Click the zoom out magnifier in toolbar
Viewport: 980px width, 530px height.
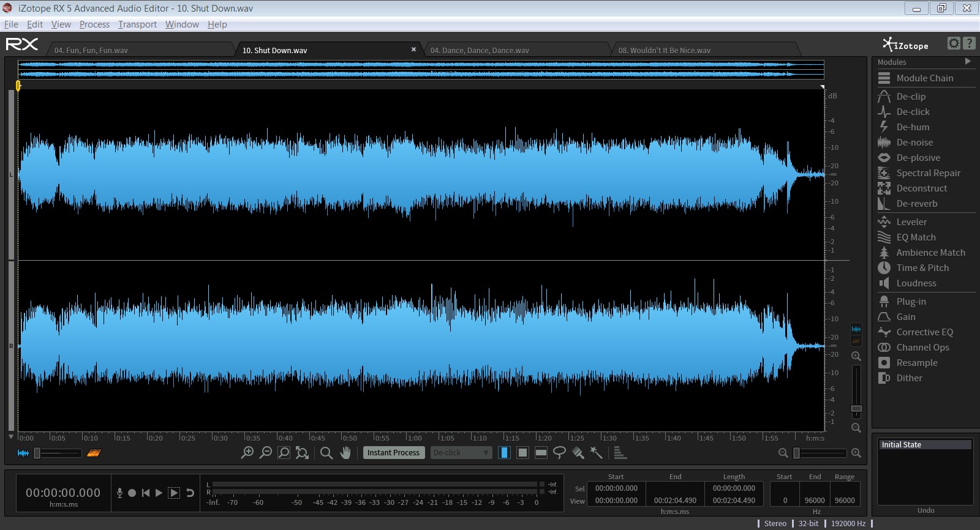pos(266,453)
